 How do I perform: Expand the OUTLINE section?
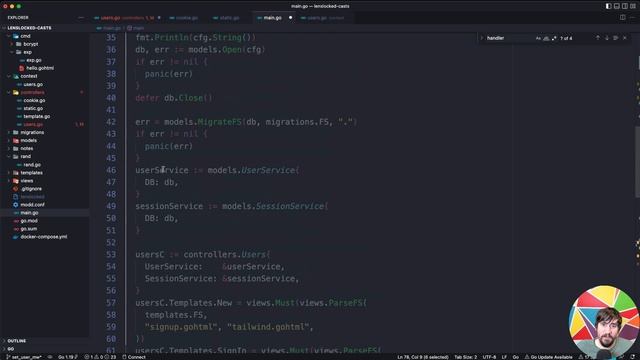tap(45, 341)
